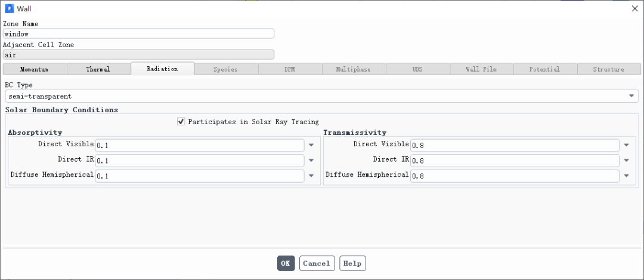Click the Transmissivity Diffuse Hemispherical value field
The height and width of the screenshot is (280, 644).
point(515,176)
